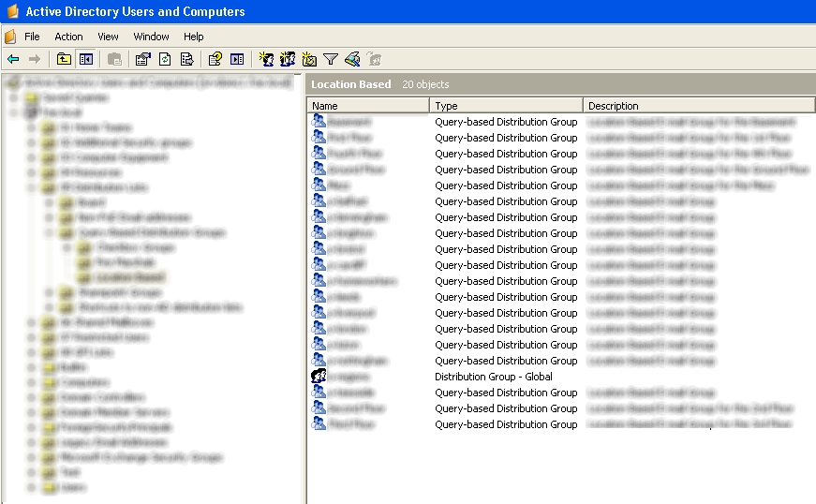Open filter options funnel icon
This screenshot has width=816, height=504.
(x=331, y=59)
